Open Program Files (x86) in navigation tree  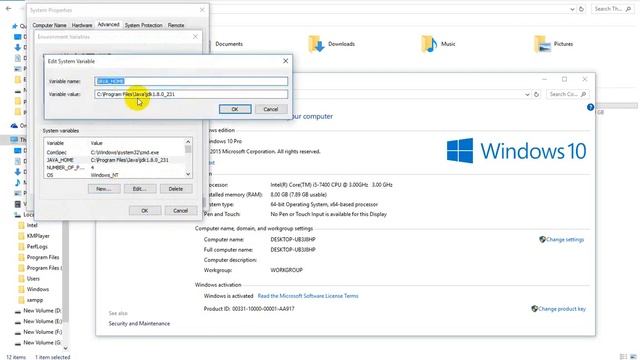coord(44,268)
